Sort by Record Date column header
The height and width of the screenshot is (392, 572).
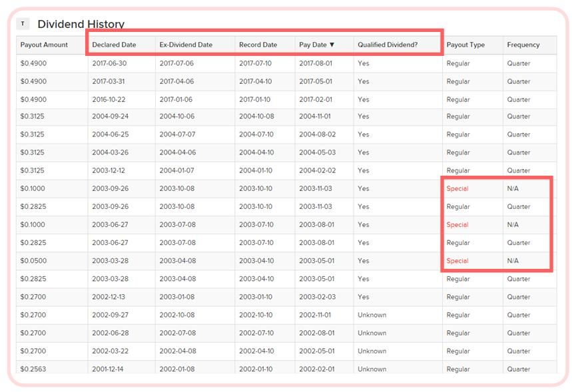click(x=258, y=45)
